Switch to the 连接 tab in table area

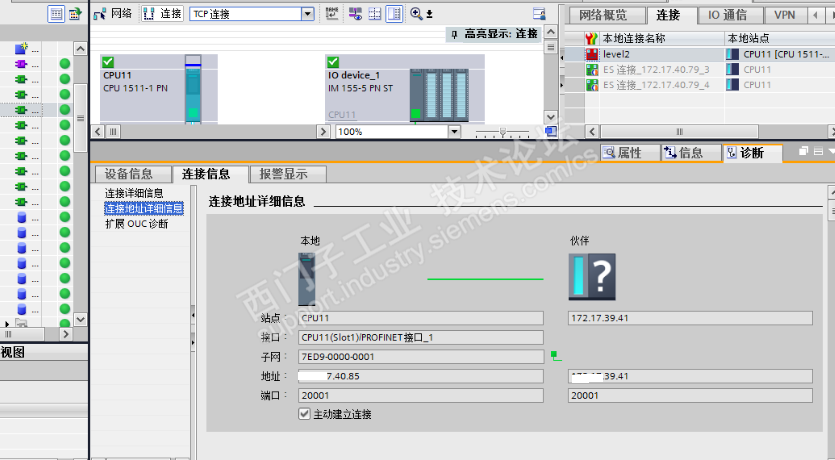(x=668, y=15)
